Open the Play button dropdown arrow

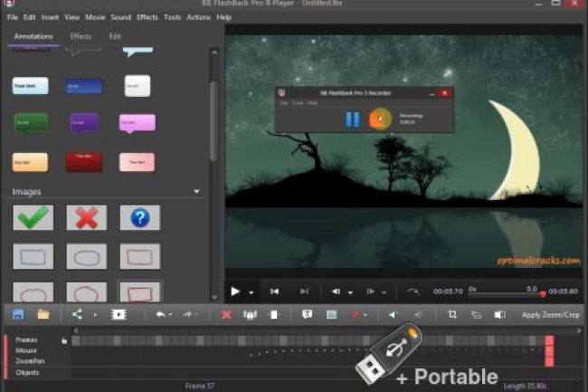pos(251,292)
